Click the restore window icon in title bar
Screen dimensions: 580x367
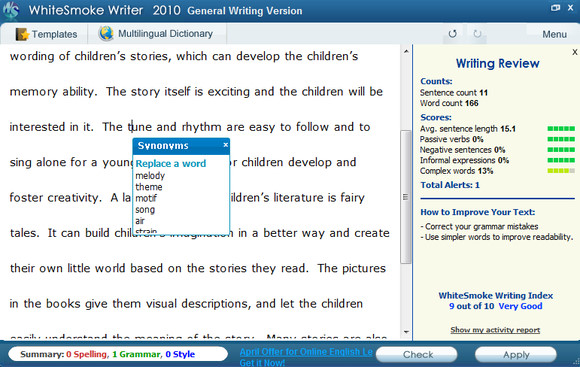click(555, 8)
